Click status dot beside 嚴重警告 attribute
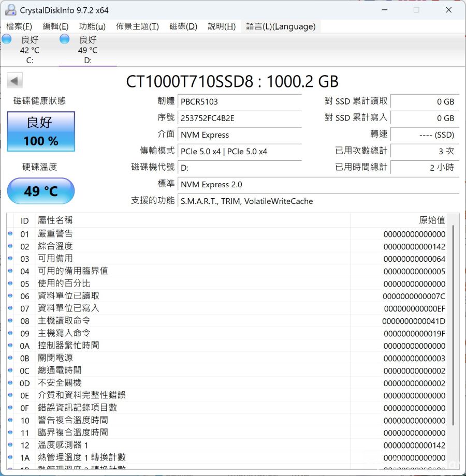Viewport: 466px width, 476px height. click(10, 234)
